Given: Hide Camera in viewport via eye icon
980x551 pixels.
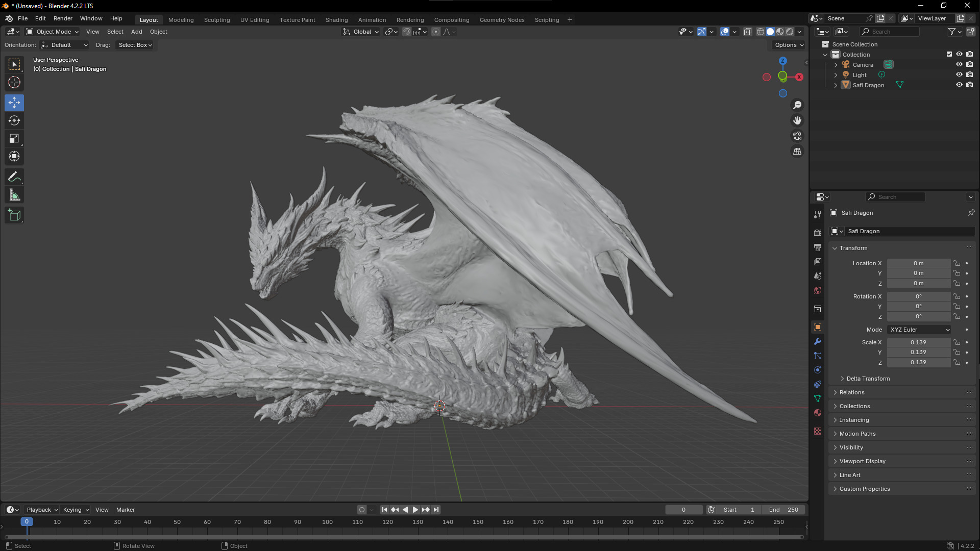Looking at the screenshot, I should point(959,65).
